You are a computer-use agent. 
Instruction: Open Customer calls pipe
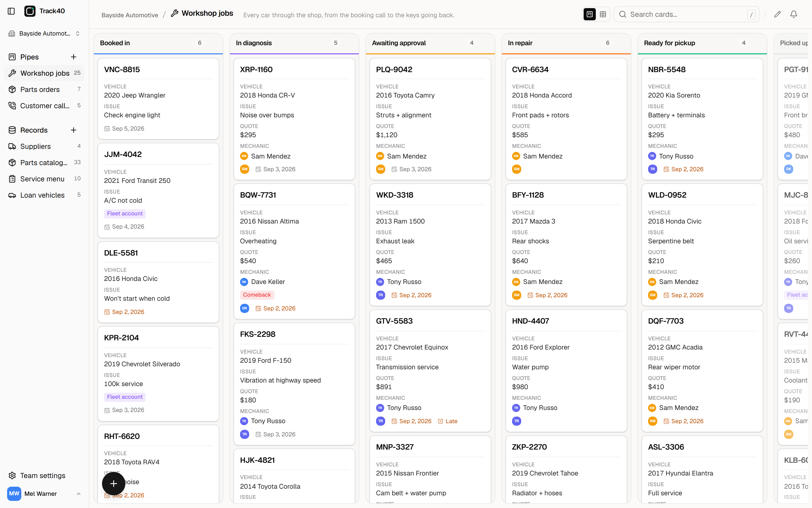[x=44, y=105]
